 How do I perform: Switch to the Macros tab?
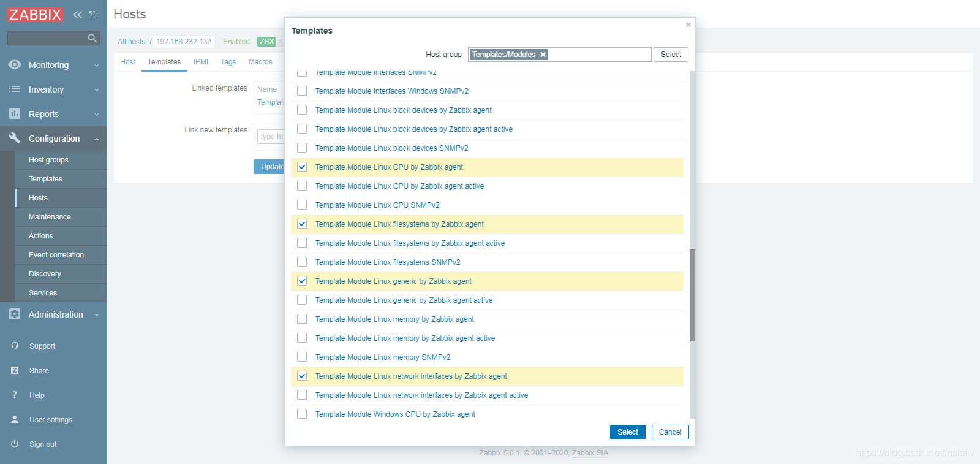(260, 62)
